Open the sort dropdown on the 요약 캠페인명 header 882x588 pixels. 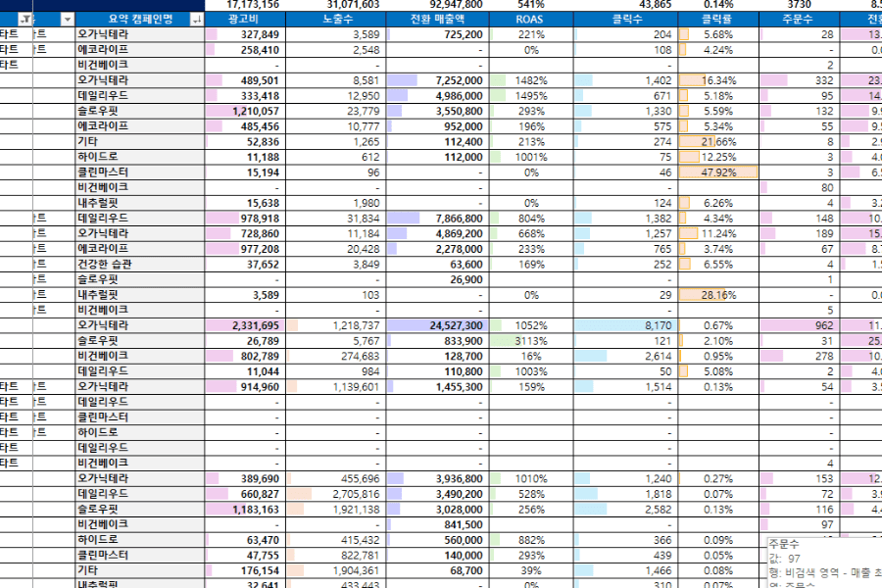197,20
